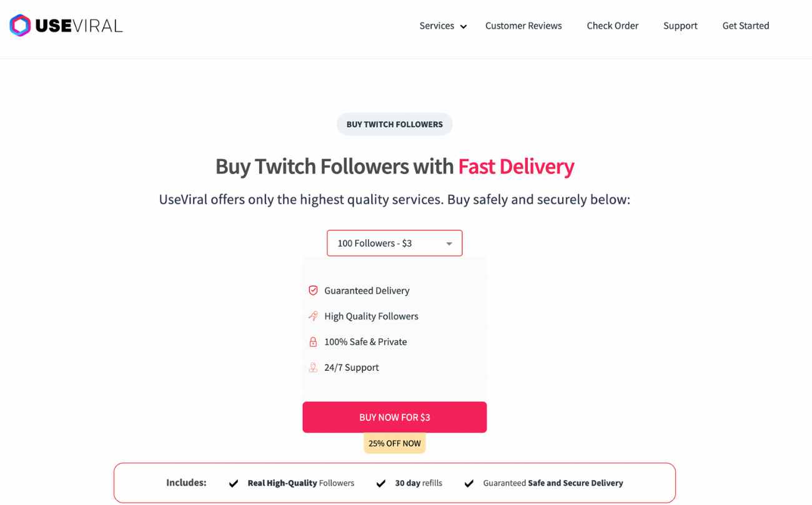Expand the Services menu chevron

(463, 26)
